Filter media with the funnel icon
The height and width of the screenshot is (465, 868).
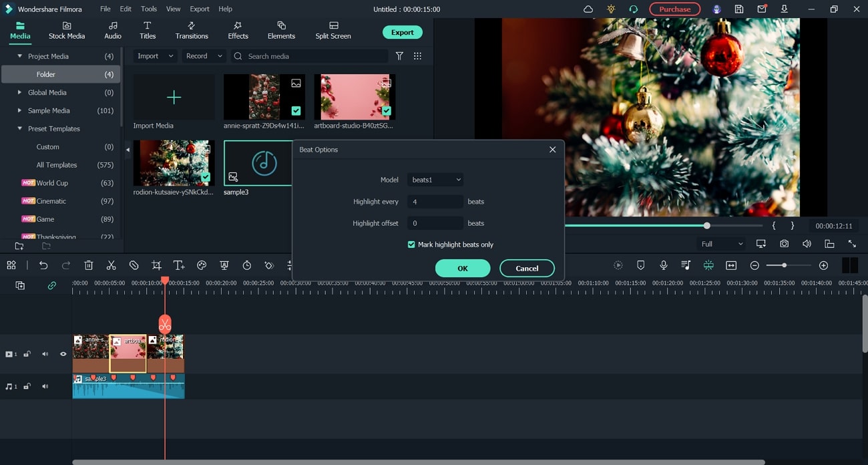click(x=399, y=56)
